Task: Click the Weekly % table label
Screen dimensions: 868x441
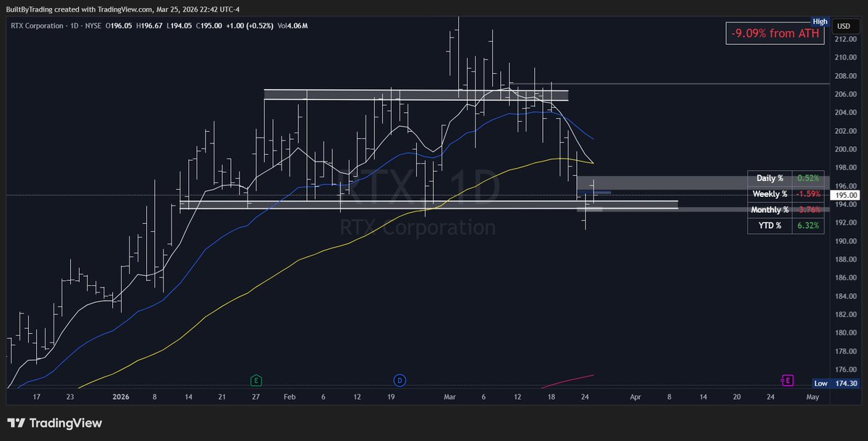Action: coord(770,194)
